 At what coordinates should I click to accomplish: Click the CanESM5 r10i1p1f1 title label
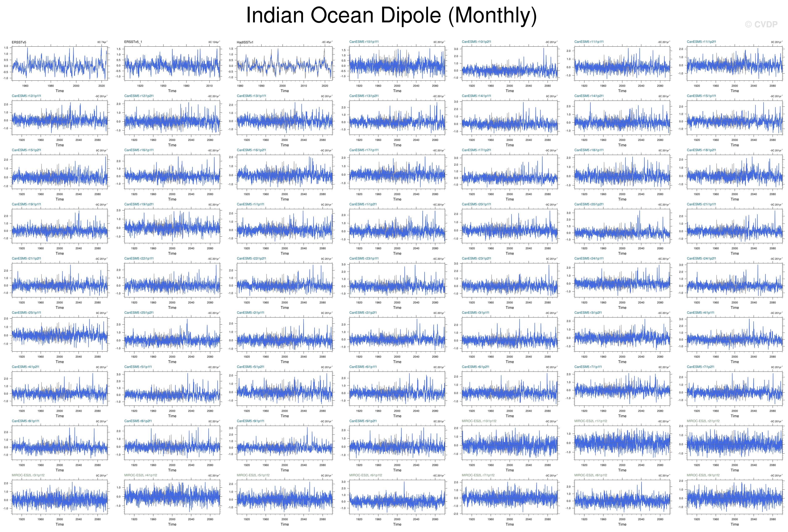coord(364,42)
